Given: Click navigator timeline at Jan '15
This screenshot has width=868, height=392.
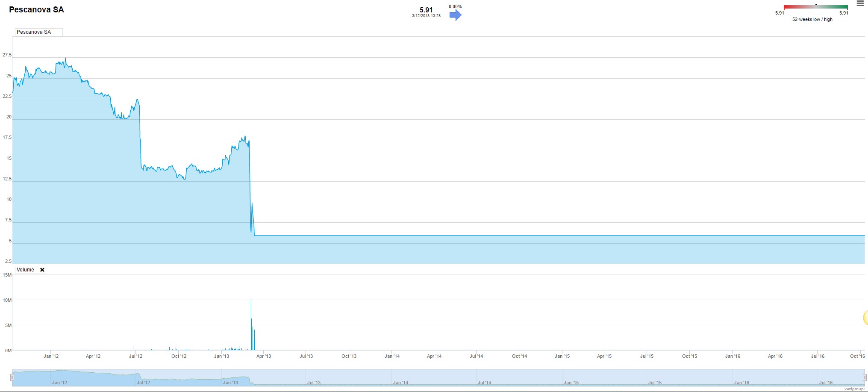Looking at the screenshot, I should [x=571, y=383].
